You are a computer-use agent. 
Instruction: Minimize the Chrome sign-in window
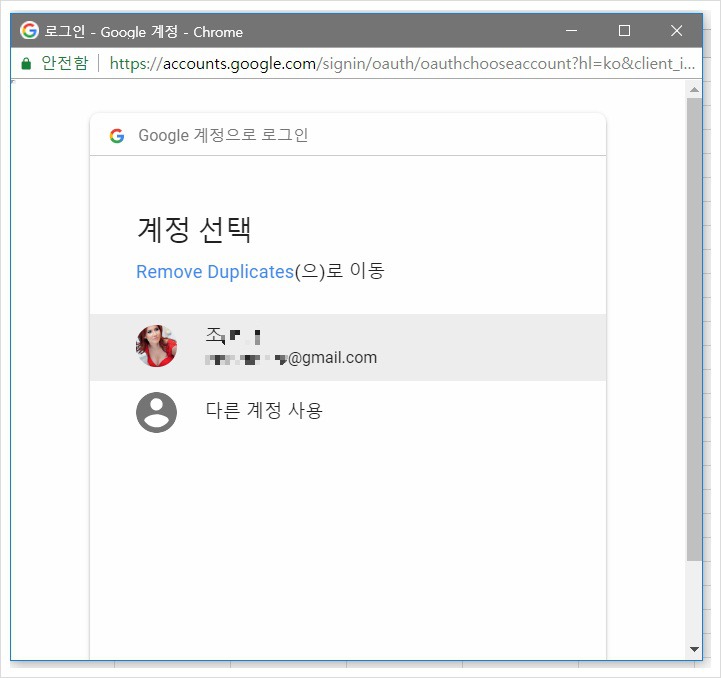(571, 31)
